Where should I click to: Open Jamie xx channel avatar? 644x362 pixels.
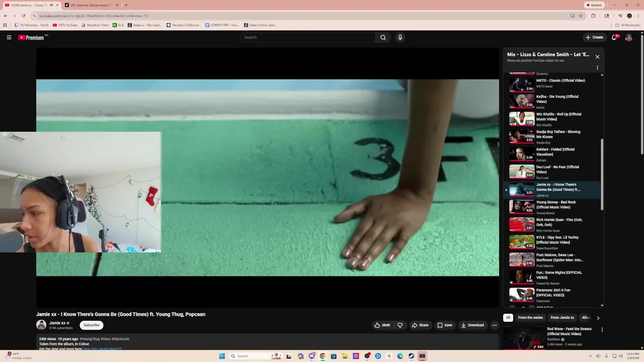[41, 325]
